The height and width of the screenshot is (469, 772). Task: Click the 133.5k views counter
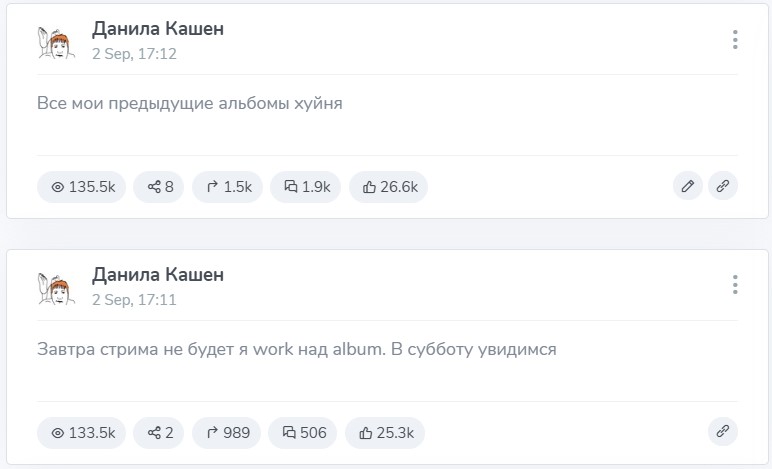tap(82, 432)
